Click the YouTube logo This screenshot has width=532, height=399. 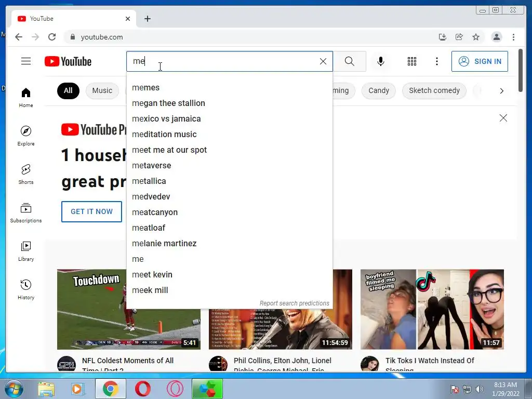point(68,61)
